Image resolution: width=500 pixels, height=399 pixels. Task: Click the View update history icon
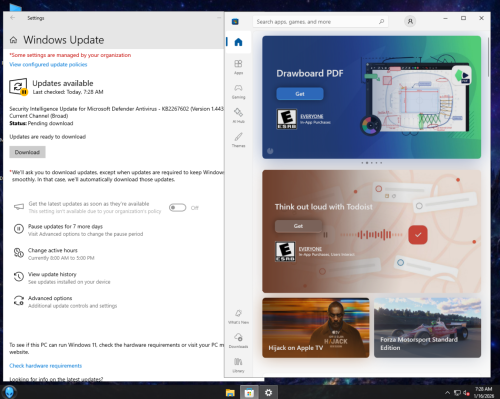tap(18, 277)
